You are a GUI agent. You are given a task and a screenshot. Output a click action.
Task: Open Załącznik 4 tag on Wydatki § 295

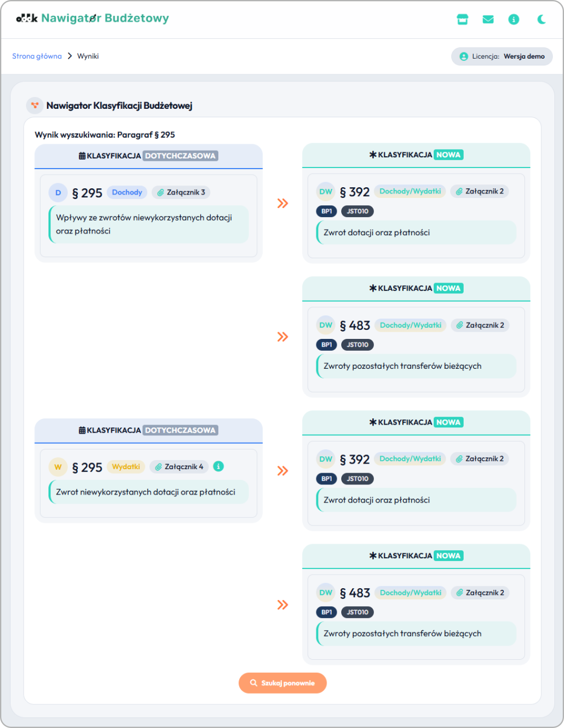pyautogui.click(x=179, y=467)
